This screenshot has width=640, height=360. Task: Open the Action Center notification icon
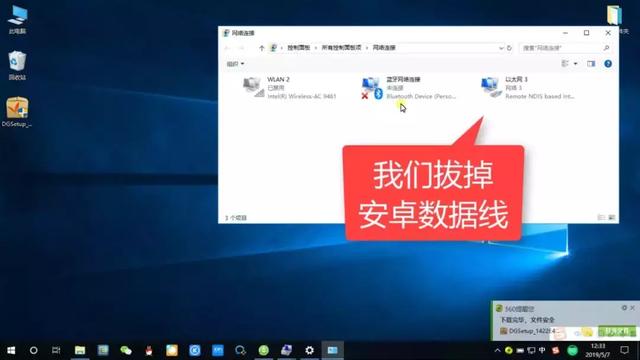tap(624, 350)
